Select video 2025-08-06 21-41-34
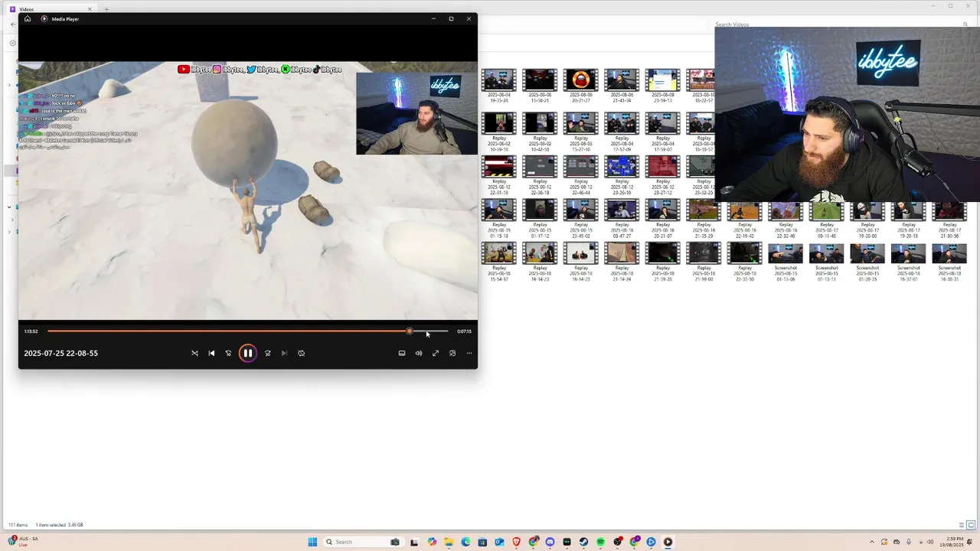980x551 pixels. coord(622,86)
